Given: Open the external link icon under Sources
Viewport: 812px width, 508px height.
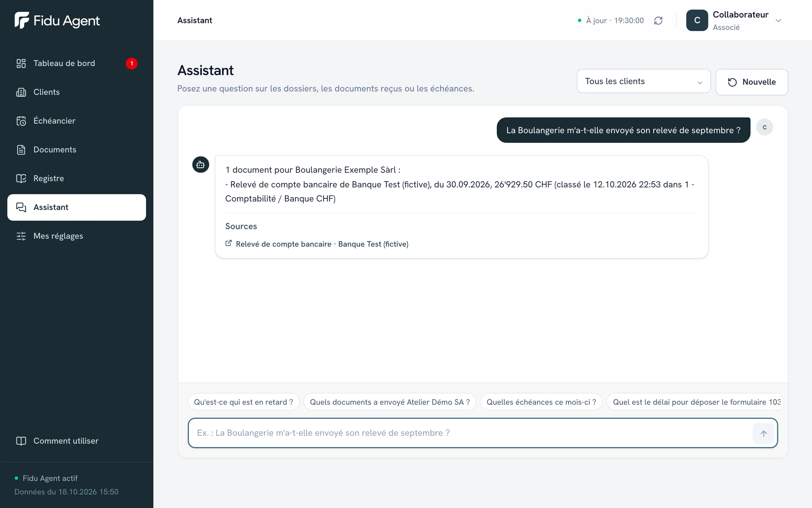Looking at the screenshot, I should tap(228, 243).
